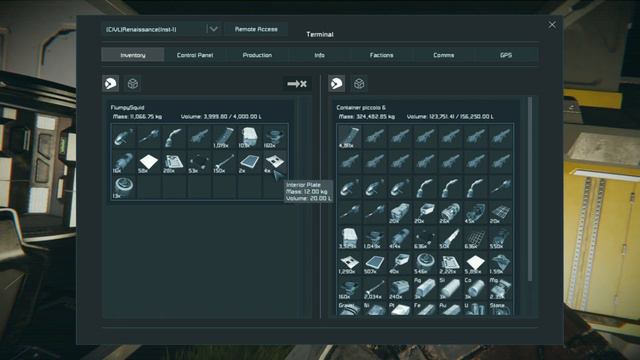This screenshot has width=640, height=360.
Task: Pick the 45x item in container
Action: [x=476, y=213]
